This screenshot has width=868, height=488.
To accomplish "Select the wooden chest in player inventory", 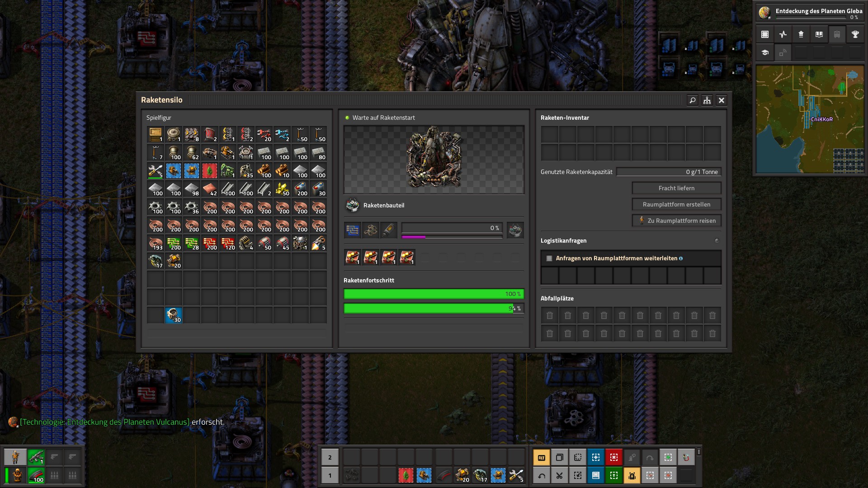I will pyautogui.click(x=155, y=134).
